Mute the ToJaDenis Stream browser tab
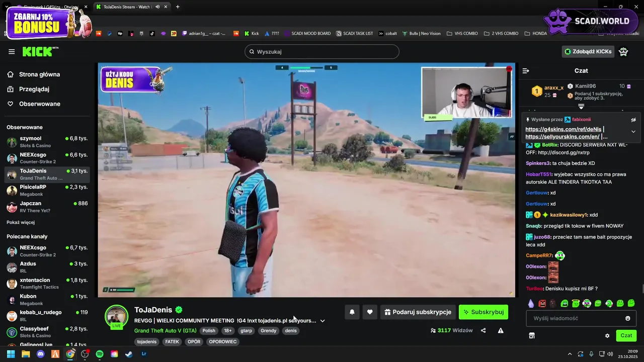The height and width of the screenshot is (362, 644). [x=158, y=7]
